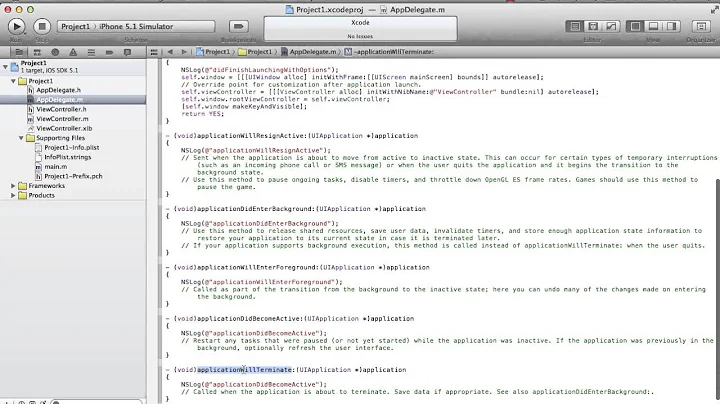Collapse the Project1 group folder triangle
The width and height of the screenshot is (720, 404).
point(13,81)
